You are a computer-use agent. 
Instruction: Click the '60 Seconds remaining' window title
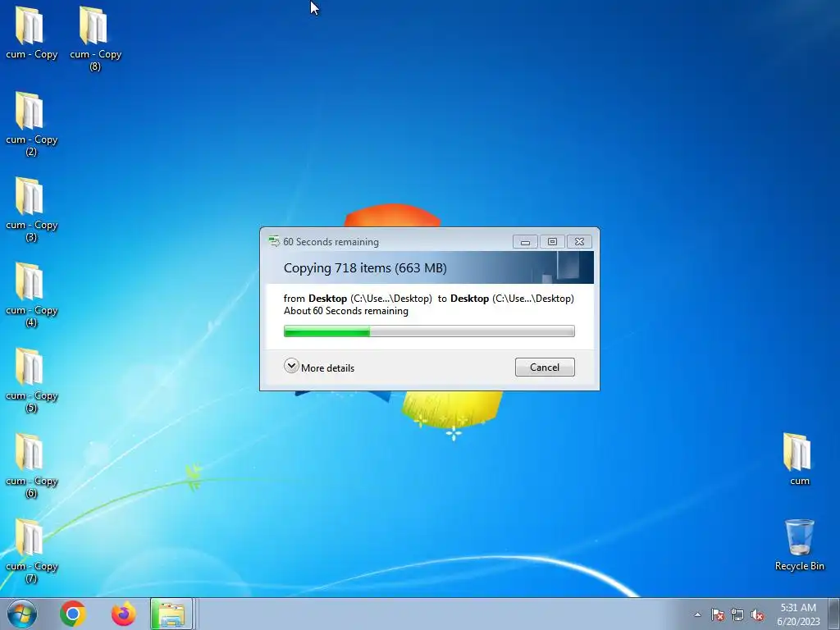331,242
